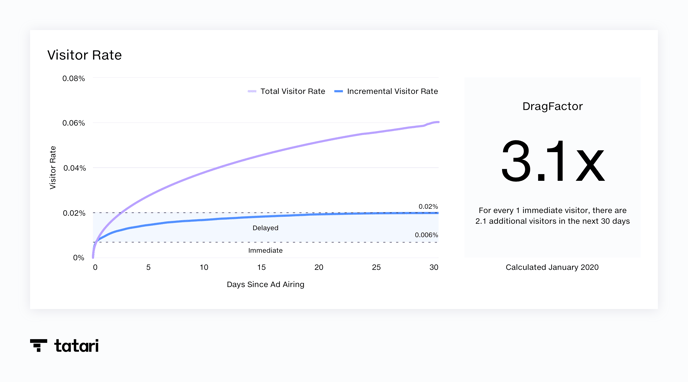This screenshot has width=688, height=382.
Task: Click the blue Incremental Visitor Rate swatch
Action: tap(338, 91)
